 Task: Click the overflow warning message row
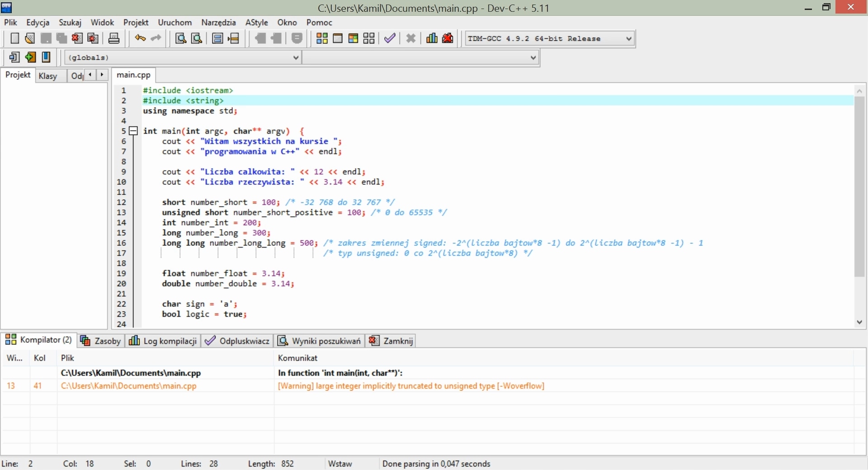point(410,386)
